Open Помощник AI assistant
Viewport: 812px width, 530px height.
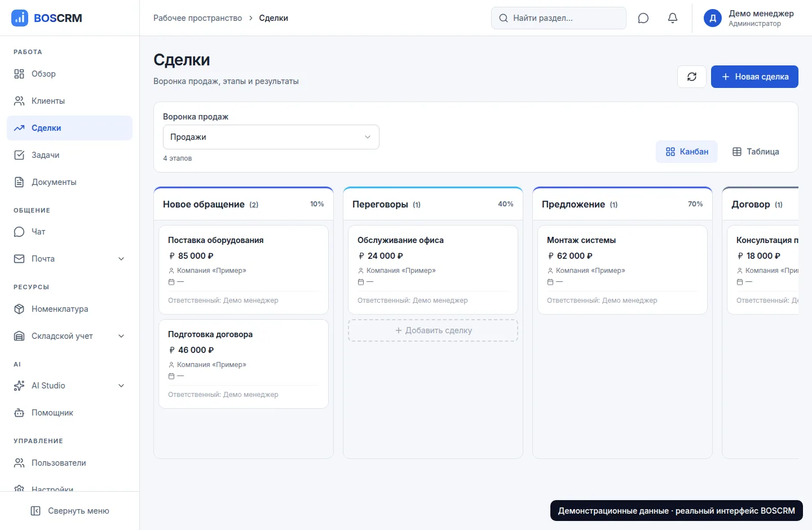tap(69, 413)
